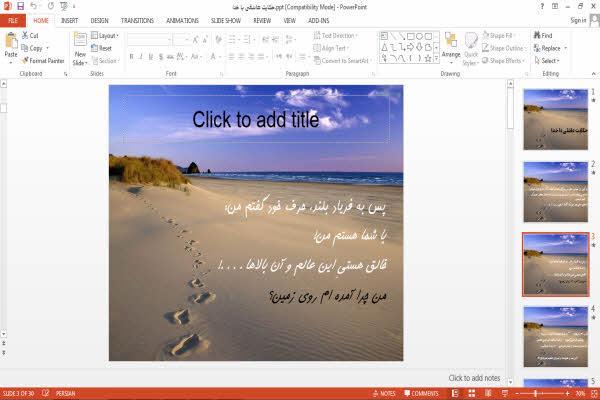
Task: Open the font name combo box
Action: point(149,39)
